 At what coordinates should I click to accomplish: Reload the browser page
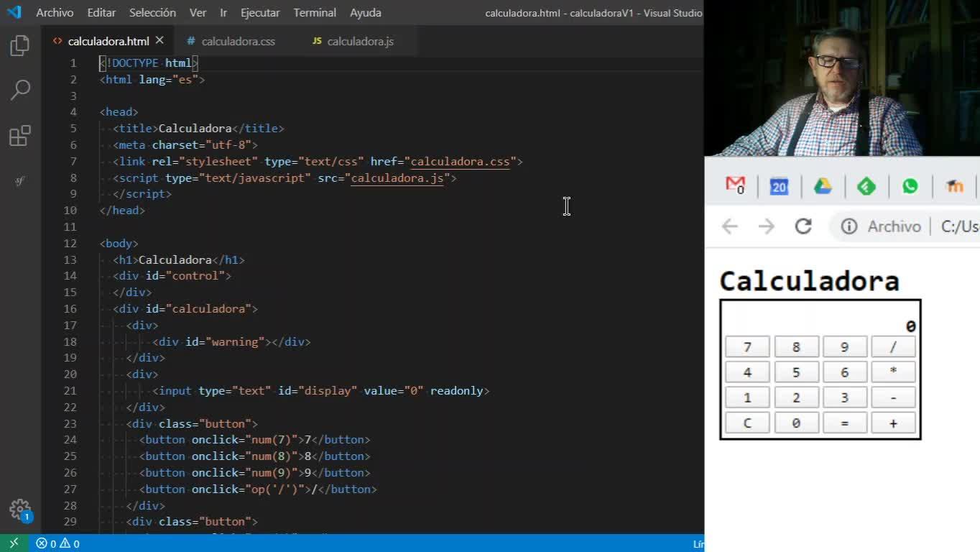(803, 226)
